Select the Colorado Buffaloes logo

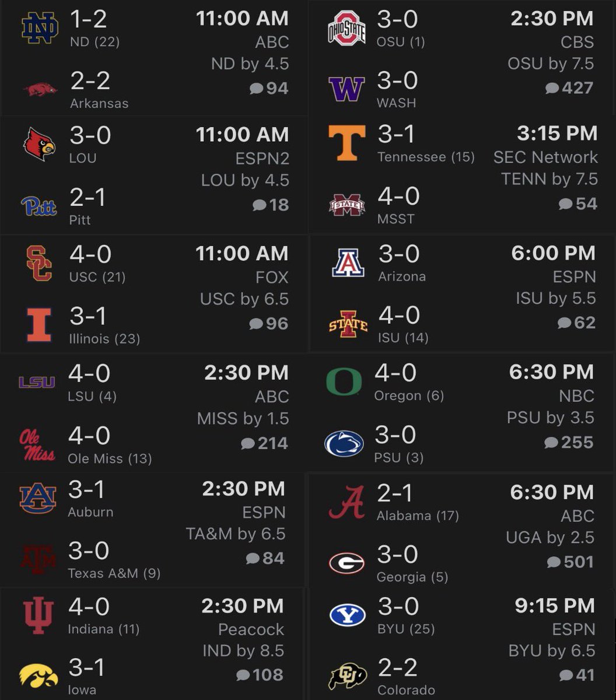point(347,676)
